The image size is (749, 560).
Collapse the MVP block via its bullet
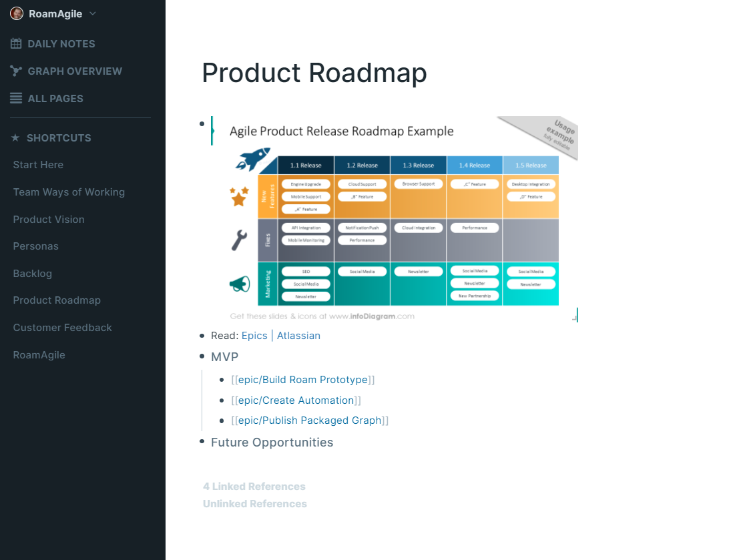202,356
